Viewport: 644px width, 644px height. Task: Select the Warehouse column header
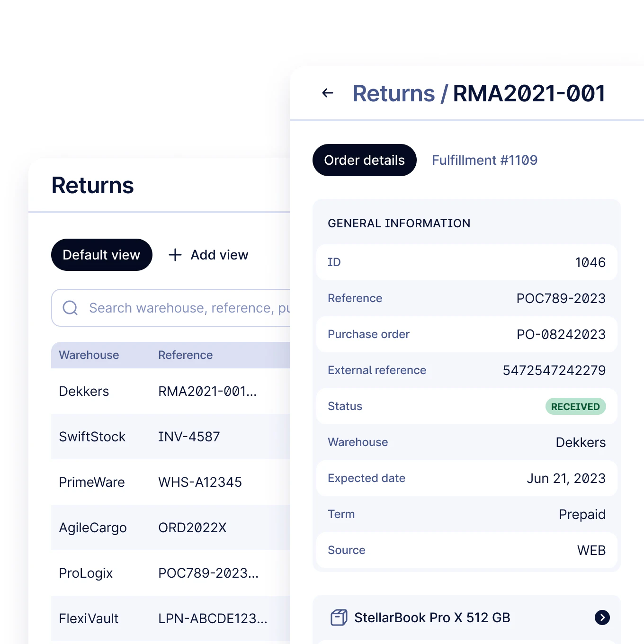(89, 355)
